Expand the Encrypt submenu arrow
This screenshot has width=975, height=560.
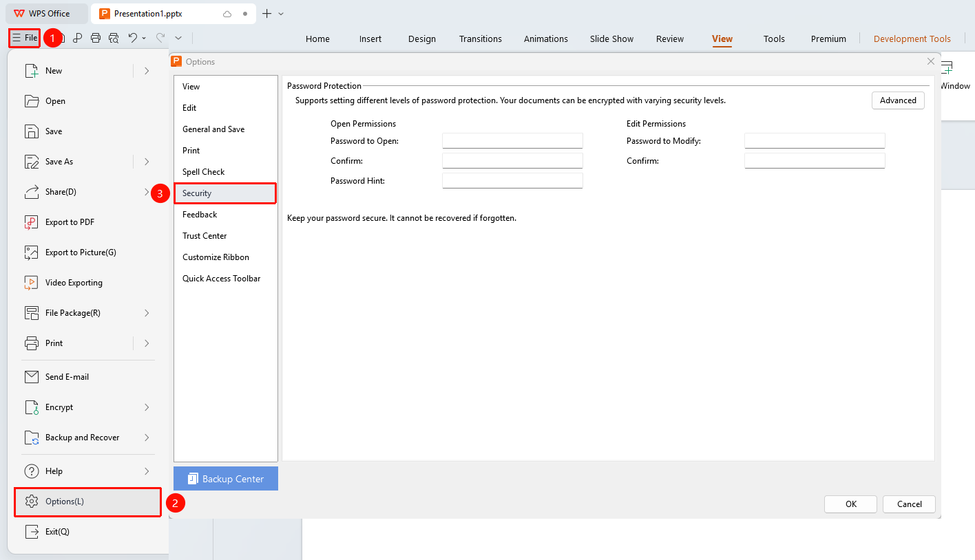coord(147,407)
